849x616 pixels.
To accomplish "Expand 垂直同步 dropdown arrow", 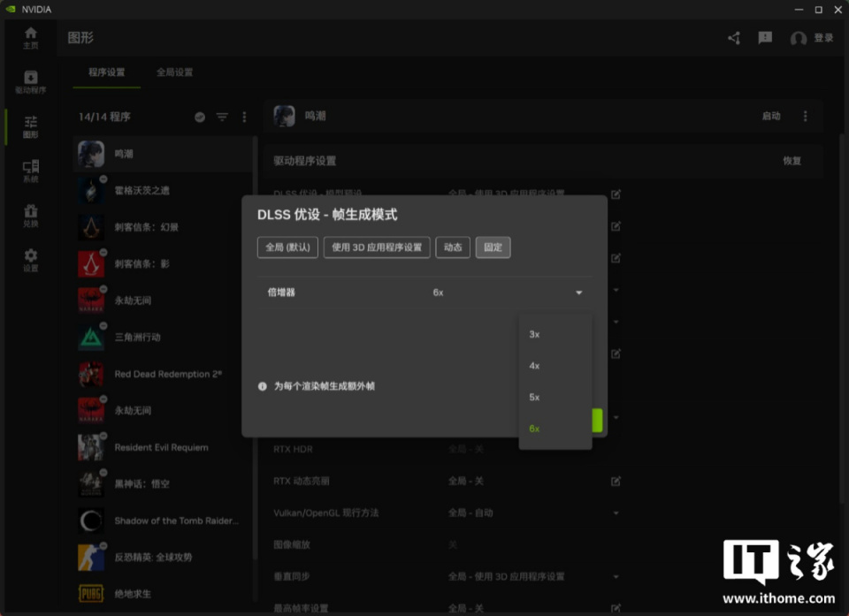I will pyautogui.click(x=616, y=577).
